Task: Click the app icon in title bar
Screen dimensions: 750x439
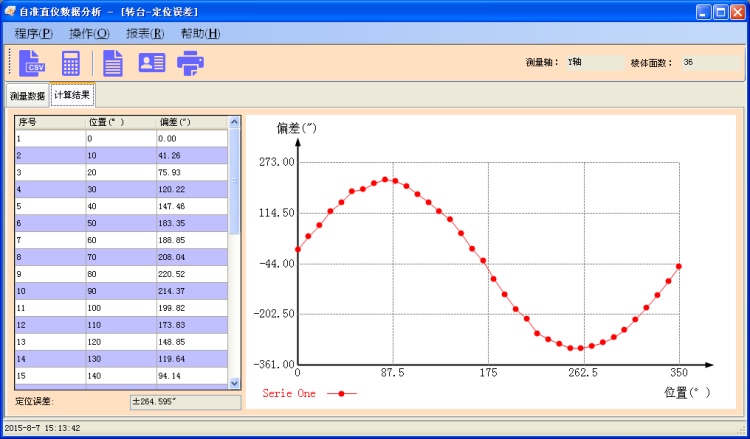Action: (x=10, y=11)
